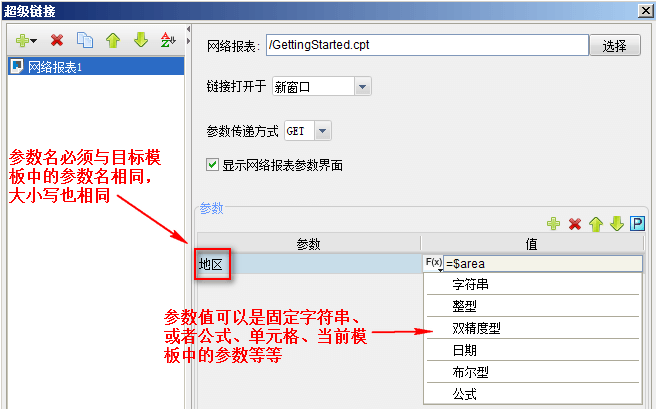The image size is (656, 409).
Task: Move hyperlink up with green arrow
Action: tap(113, 40)
